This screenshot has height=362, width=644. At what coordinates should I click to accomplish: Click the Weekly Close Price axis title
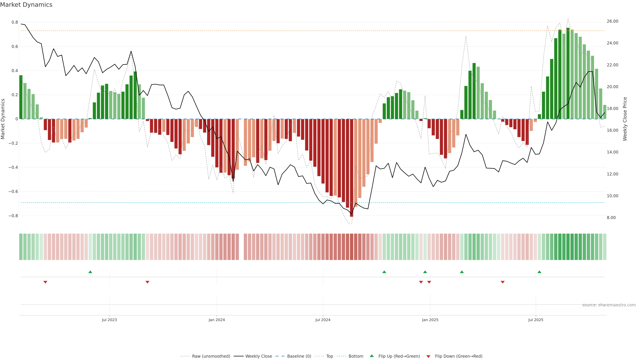point(625,119)
